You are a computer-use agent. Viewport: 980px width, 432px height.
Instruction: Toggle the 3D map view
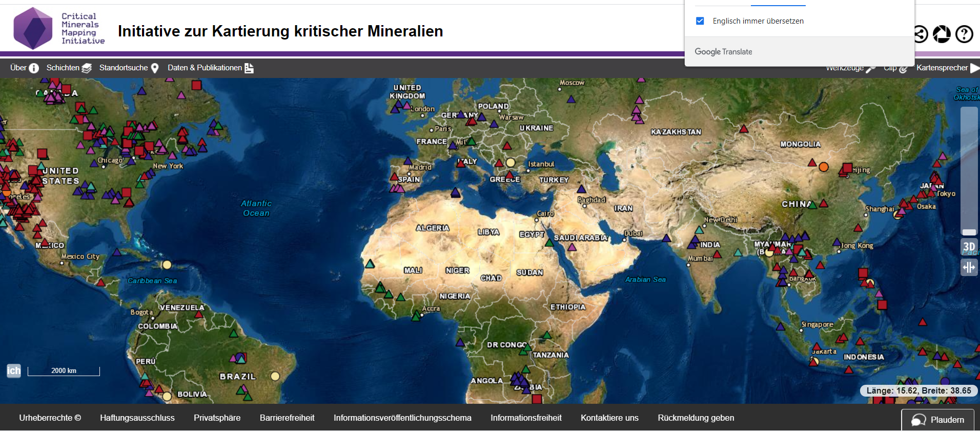(x=968, y=247)
